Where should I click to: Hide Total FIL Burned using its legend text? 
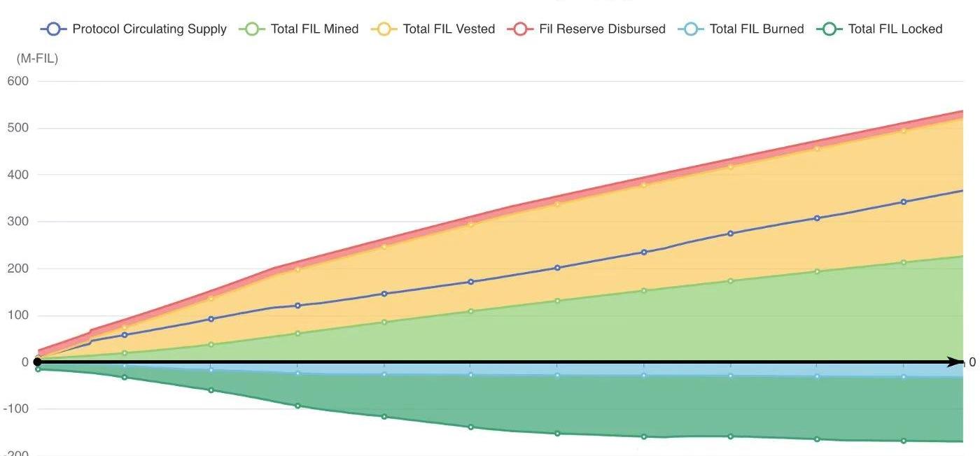[x=756, y=29]
